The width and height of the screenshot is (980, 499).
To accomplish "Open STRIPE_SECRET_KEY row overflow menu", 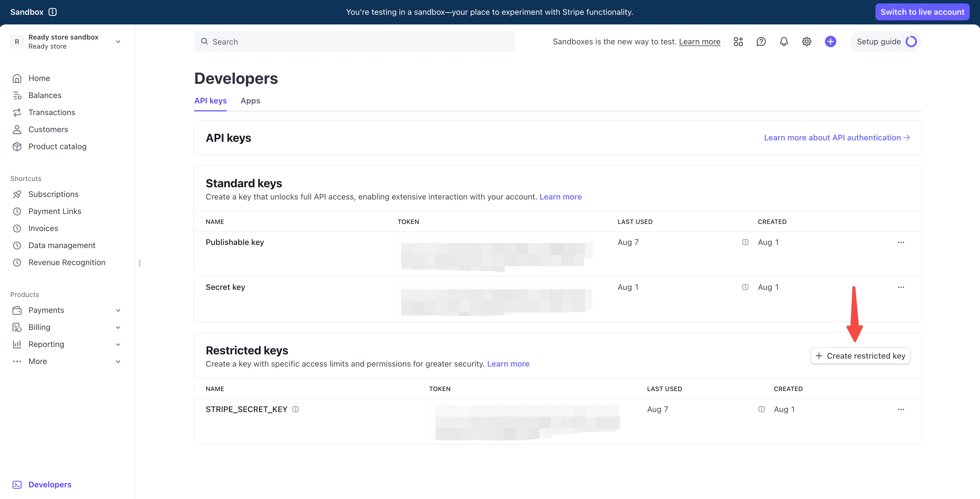I will click(x=900, y=409).
